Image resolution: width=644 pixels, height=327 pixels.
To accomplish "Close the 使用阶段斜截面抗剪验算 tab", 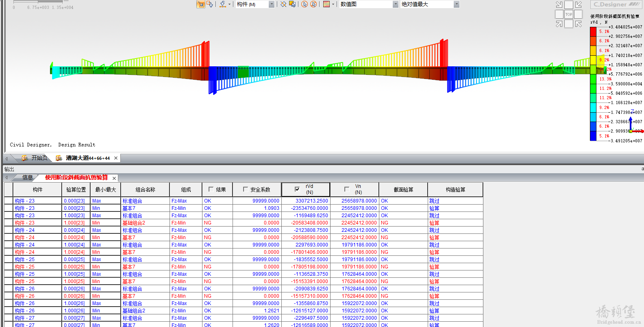I will pos(114,178).
